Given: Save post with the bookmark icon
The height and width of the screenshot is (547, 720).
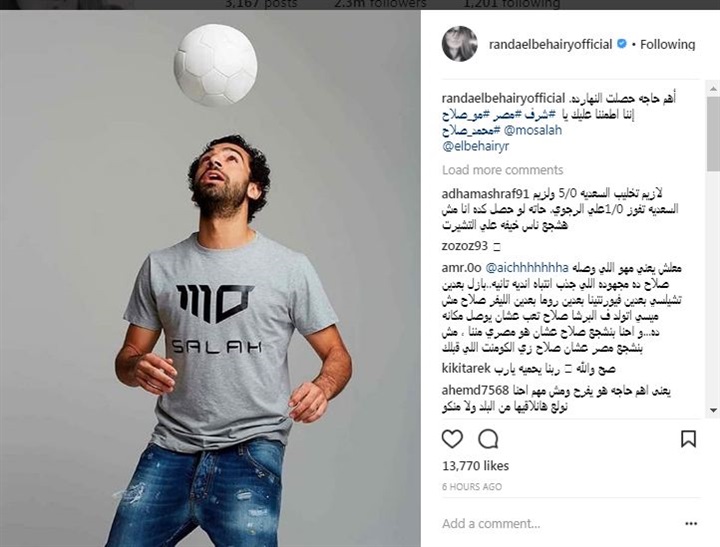Looking at the screenshot, I should tap(688, 439).
